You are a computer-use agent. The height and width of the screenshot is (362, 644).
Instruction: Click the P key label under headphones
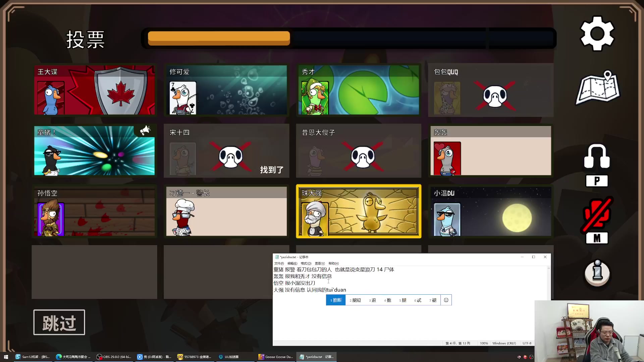(x=597, y=181)
